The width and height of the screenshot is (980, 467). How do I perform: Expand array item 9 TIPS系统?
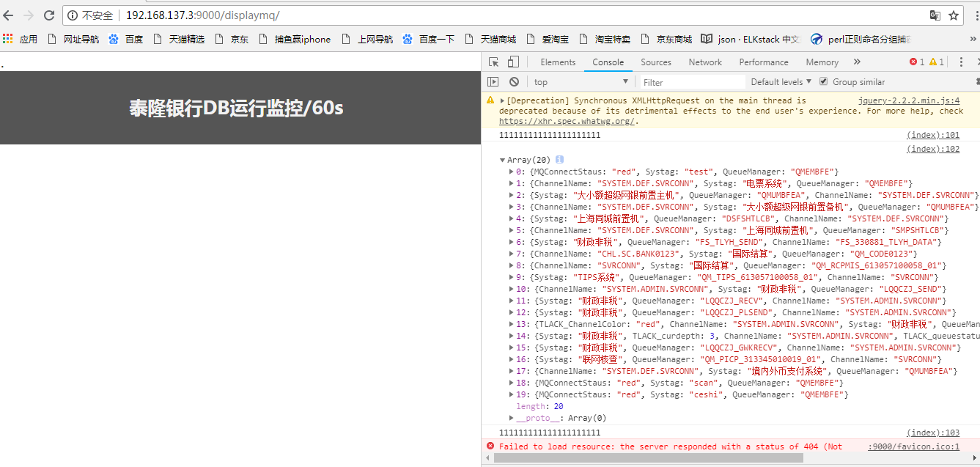click(512, 277)
